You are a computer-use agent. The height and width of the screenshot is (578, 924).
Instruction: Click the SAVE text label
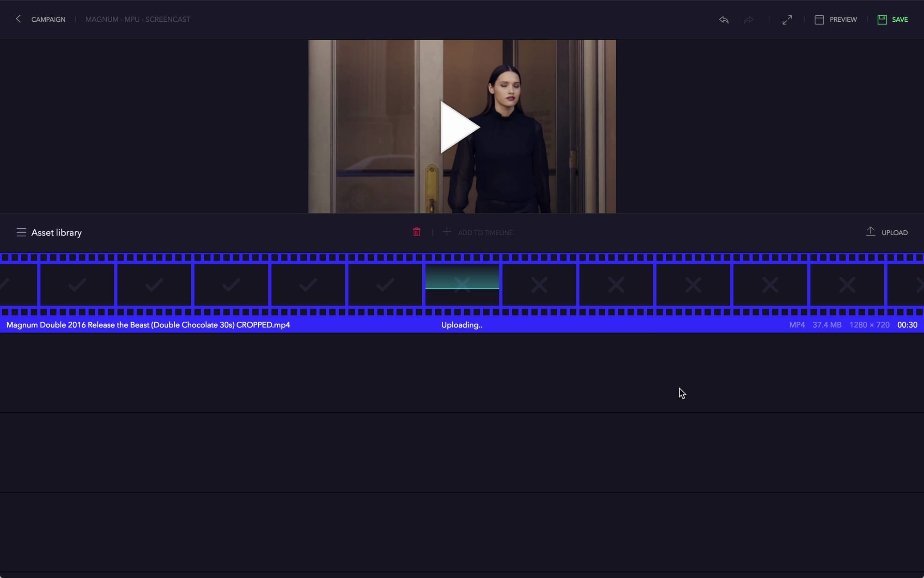(900, 19)
